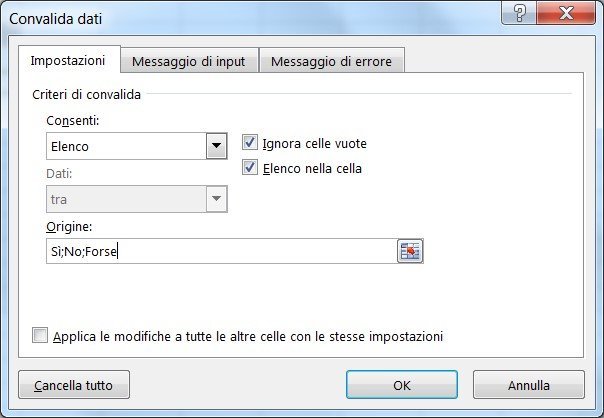This screenshot has width=604, height=418.
Task: Click inside the Origine text field
Action: coord(221,251)
